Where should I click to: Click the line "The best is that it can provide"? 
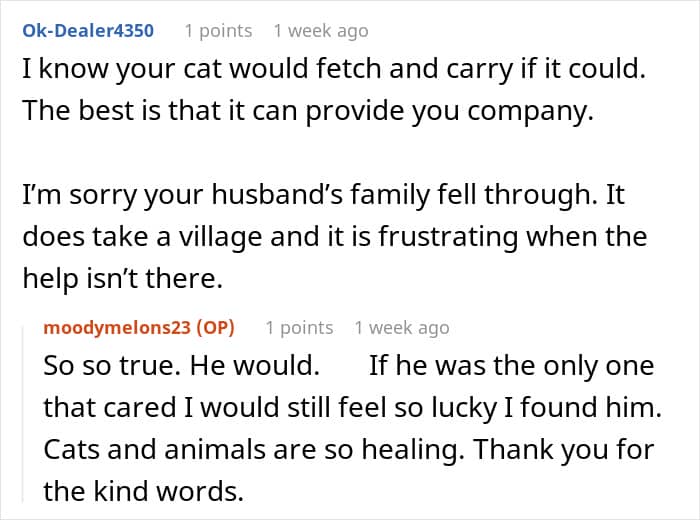pos(307,112)
